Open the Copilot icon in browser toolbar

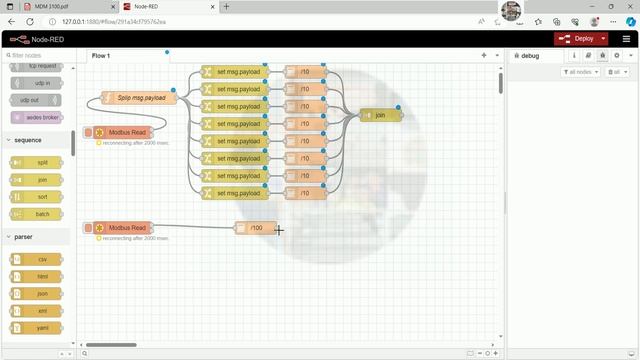click(x=631, y=22)
